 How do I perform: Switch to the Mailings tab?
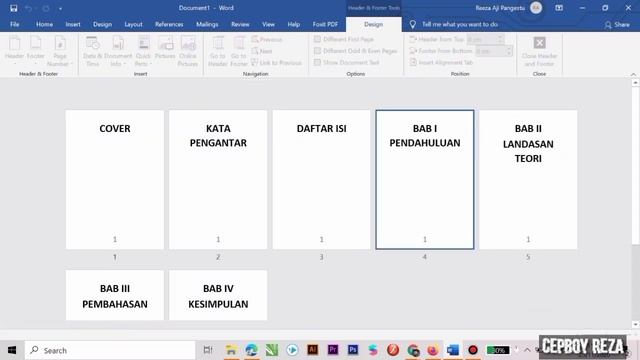point(207,24)
